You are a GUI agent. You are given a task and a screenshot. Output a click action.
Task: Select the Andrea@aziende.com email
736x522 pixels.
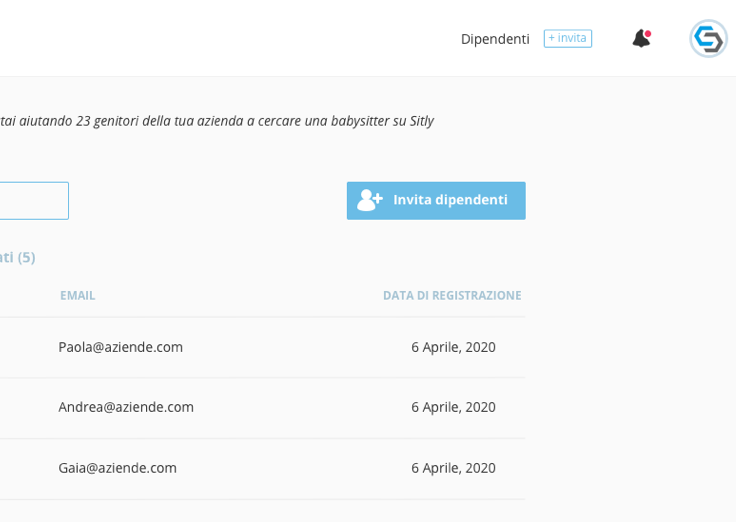pyautogui.click(x=126, y=407)
